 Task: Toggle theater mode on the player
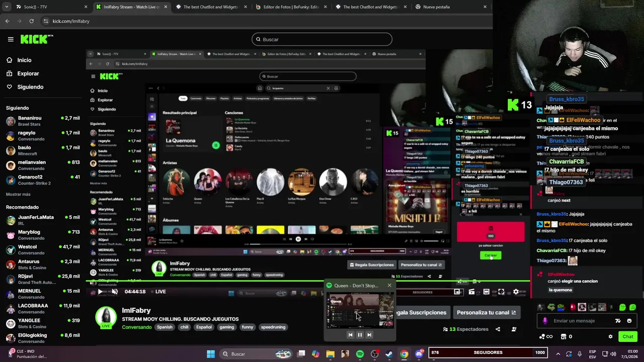point(486,292)
